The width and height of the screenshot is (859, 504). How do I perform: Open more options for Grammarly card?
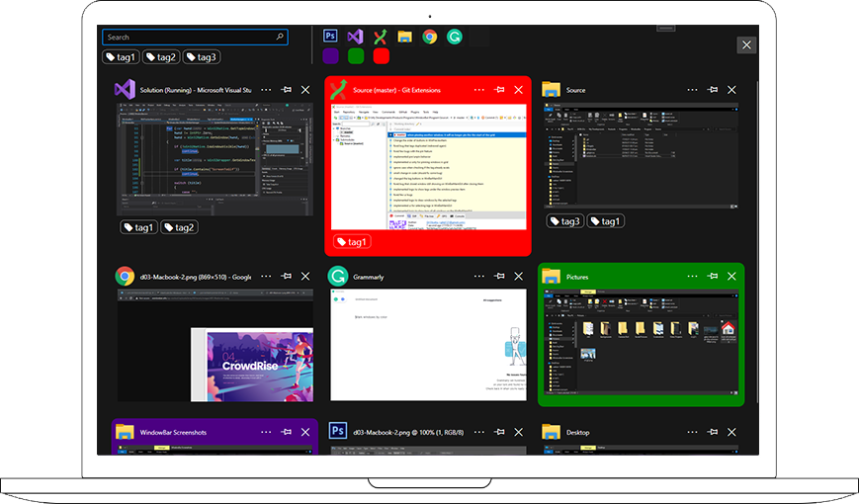[x=478, y=276]
